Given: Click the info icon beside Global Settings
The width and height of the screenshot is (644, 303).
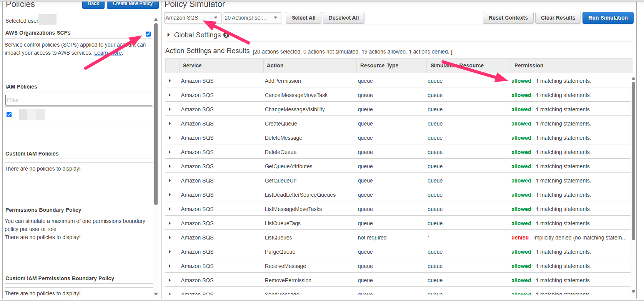Looking at the screenshot, I should pyautogui.click(x=226, y=35).
